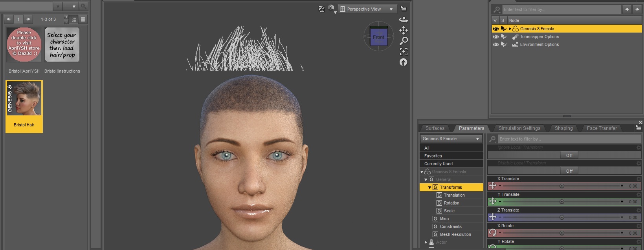This screenshot has width=644, height=250.
Task: Toggle visibility of Tonemapper Options
Action: point(496,36)
